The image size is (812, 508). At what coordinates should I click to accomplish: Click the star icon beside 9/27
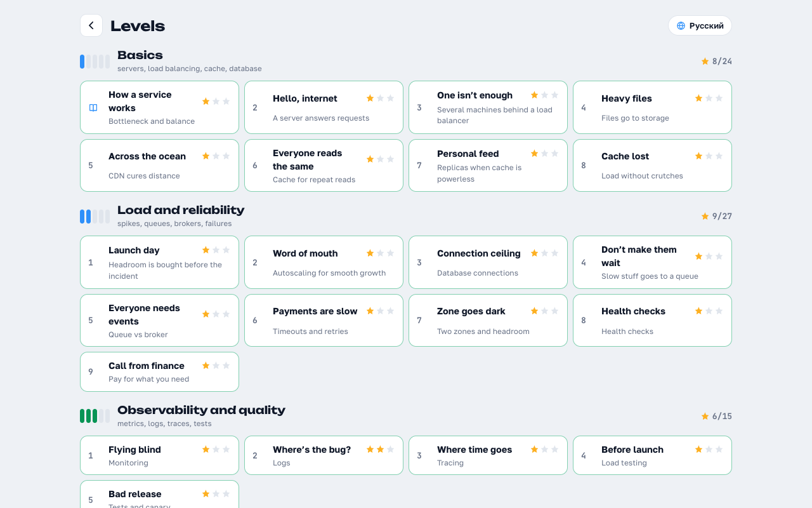(705, 217)
